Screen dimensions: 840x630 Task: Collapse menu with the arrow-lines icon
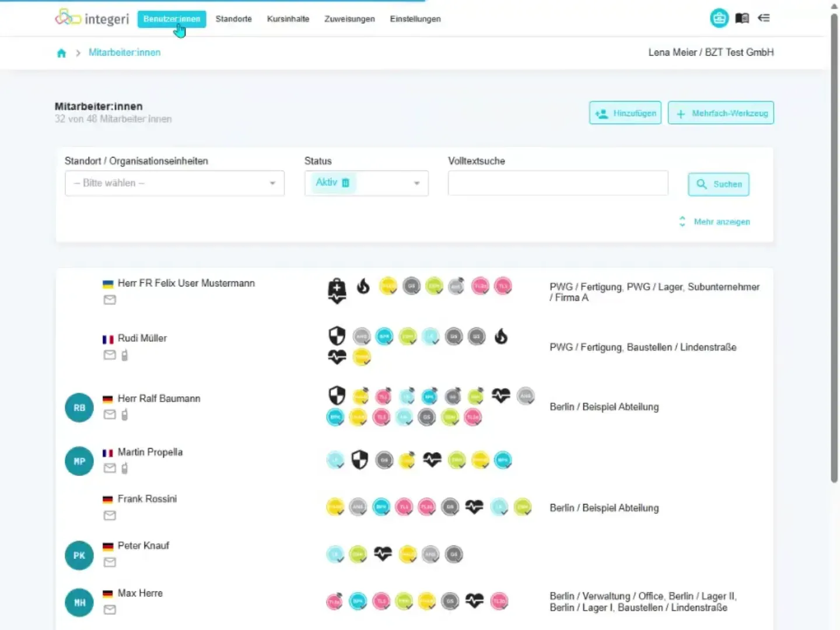pyautogui.click(x=764, y=18)
